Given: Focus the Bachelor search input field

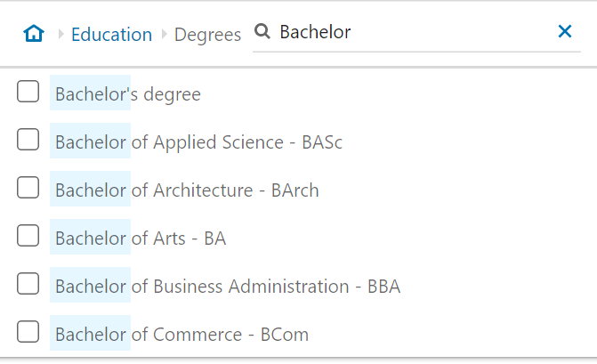Looking at the screenshot, I should pos(415,32).
